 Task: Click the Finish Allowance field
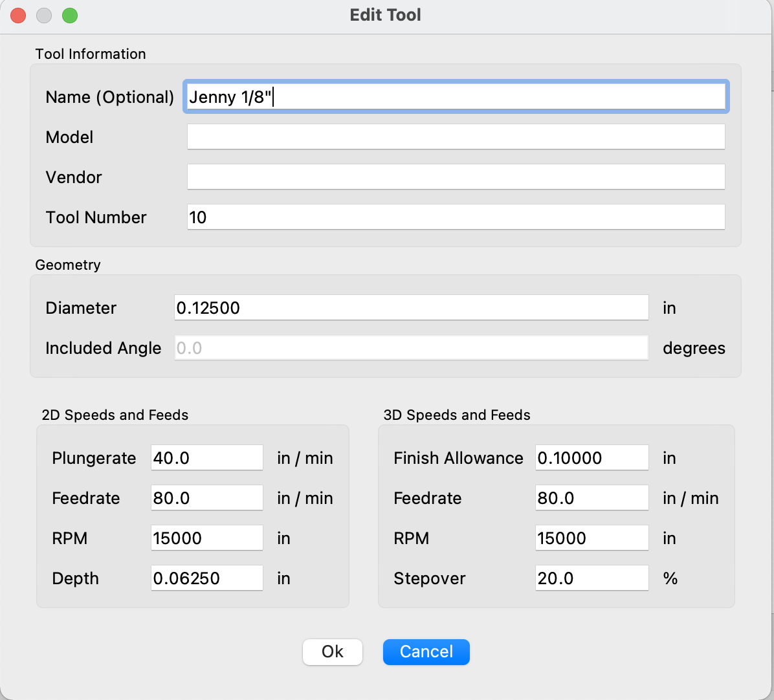coord(592,458)
